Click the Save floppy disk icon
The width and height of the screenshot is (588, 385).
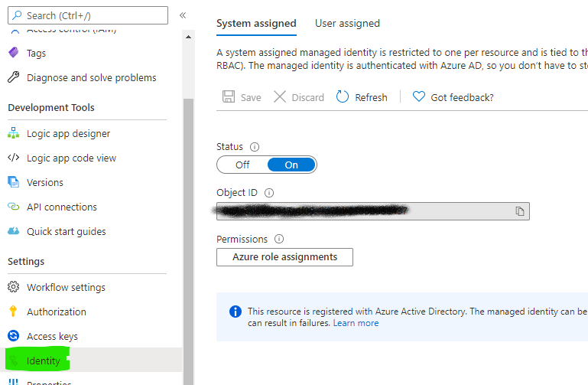229,96
